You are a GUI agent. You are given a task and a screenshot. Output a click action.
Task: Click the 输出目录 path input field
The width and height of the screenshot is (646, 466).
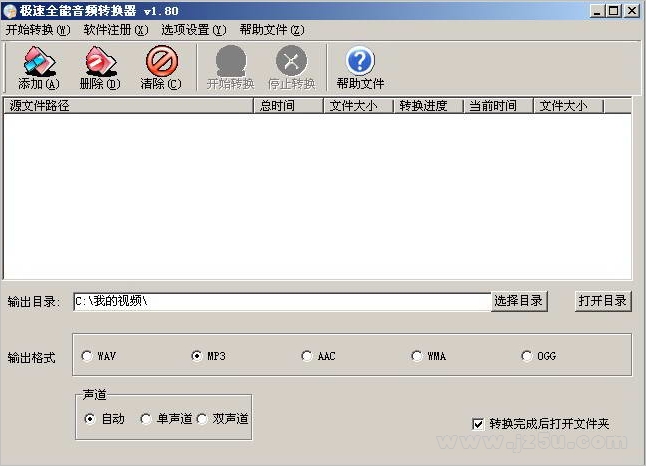click(x=282, y=302)
